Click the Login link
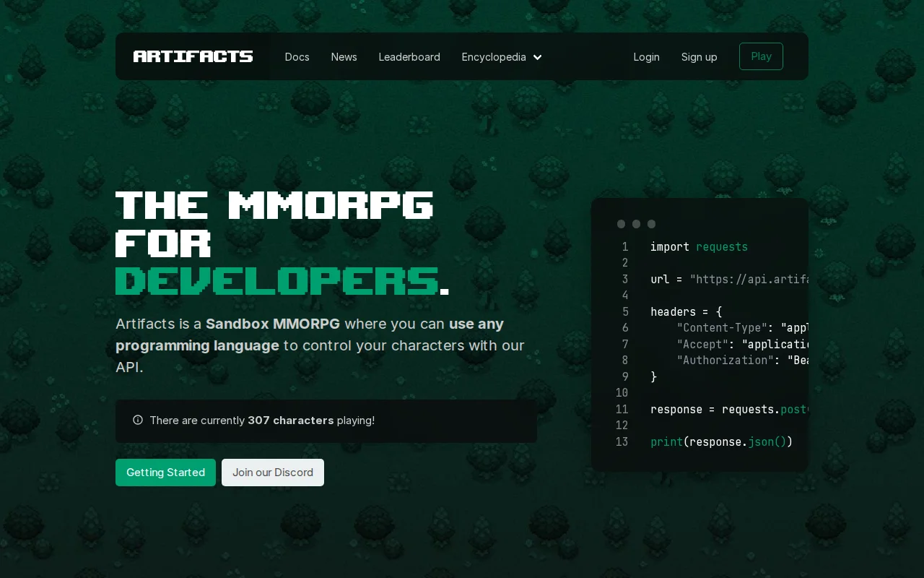This screenshot has height=578, width=924. click(646, 57)
